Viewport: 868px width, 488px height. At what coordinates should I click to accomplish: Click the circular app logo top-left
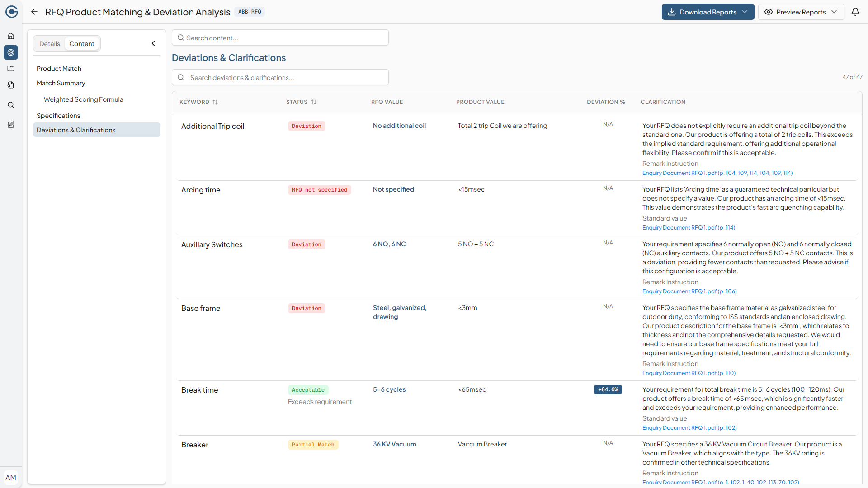click(12, 12)
